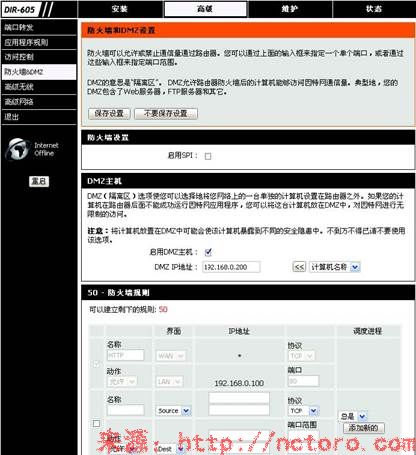The height and width of the screenshot is (455, 416).
Task: Open the 总是 schedule dropdown
Action: (x=353, y=416)
